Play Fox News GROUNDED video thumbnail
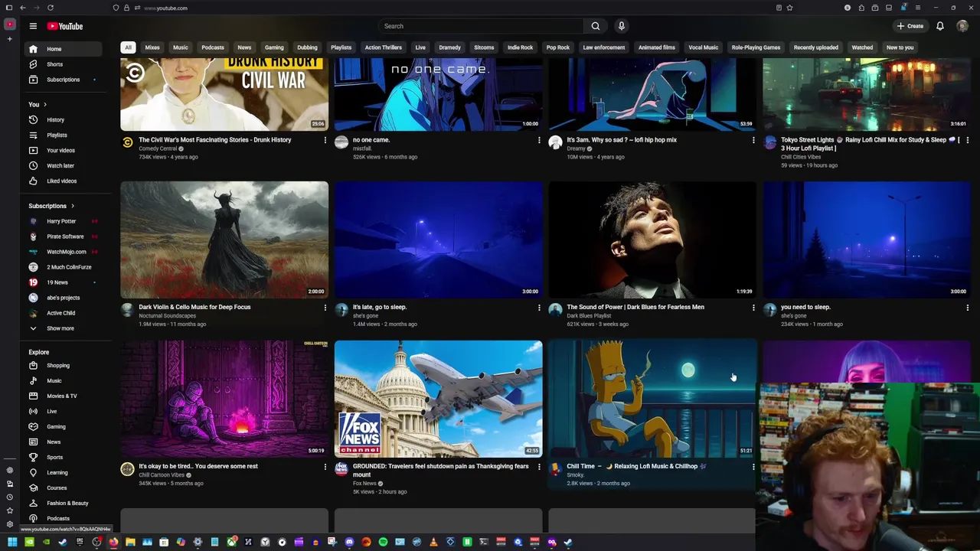 (438, 399)
